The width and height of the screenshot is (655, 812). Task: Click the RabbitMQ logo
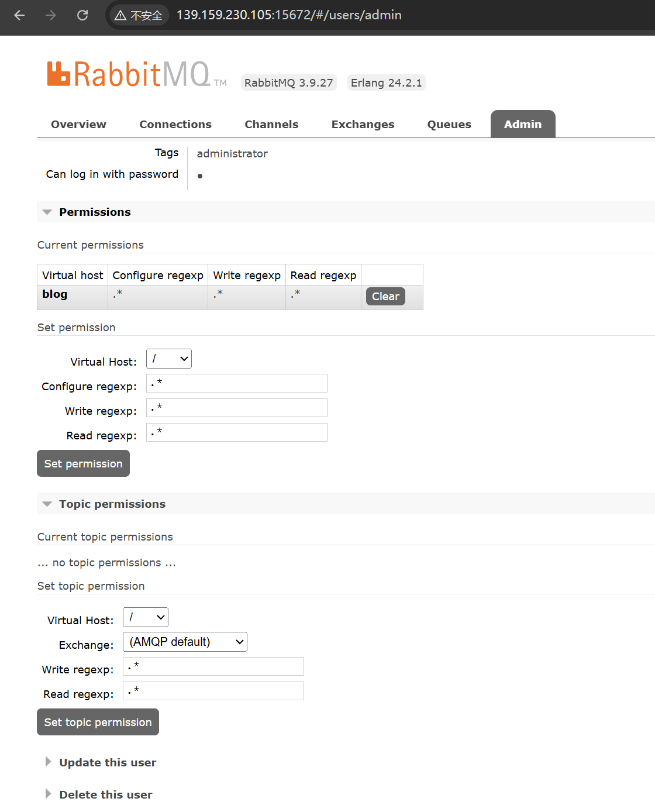[137, 74]
